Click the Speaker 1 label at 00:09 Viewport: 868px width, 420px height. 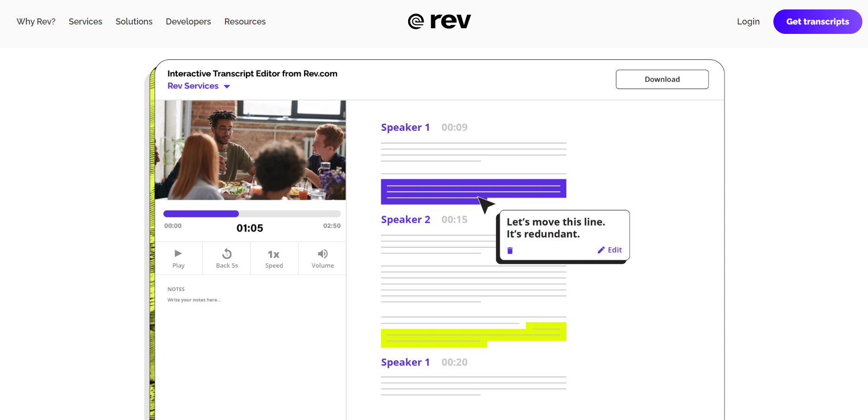click(x=405, y=128)
